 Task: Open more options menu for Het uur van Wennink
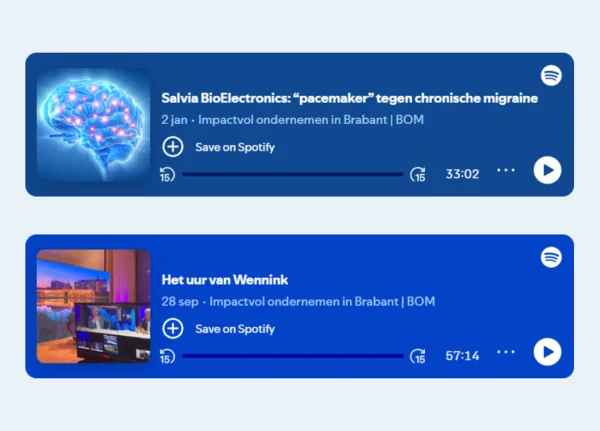coord(506,352)
